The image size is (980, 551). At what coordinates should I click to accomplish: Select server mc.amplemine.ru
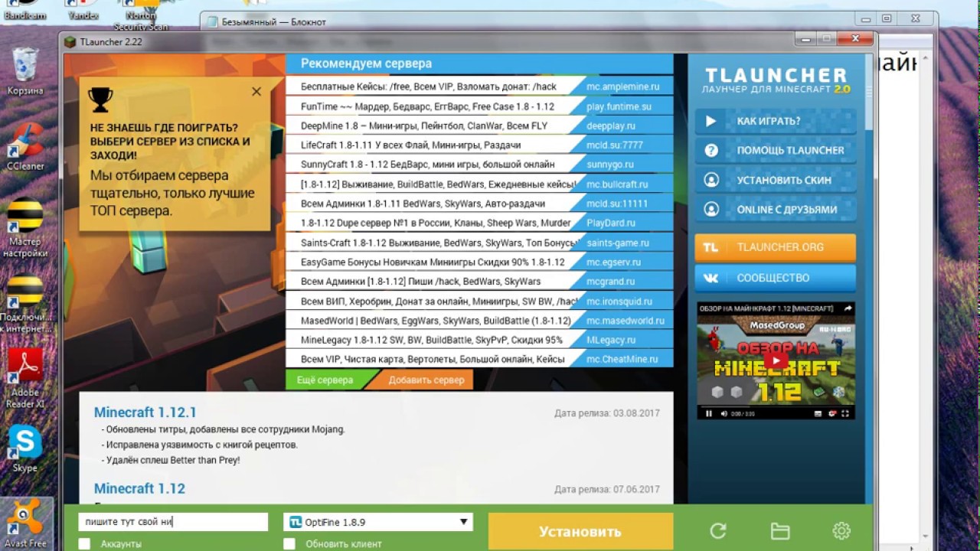click(x=479, y=86)
